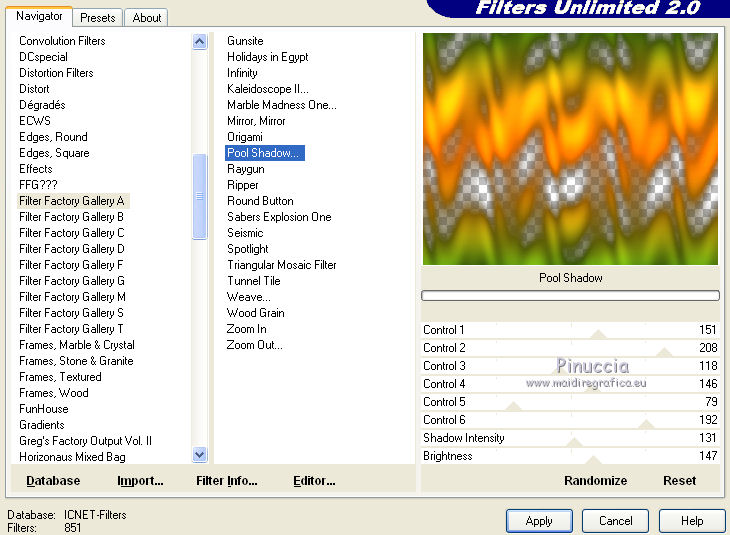This screenshot has width=730, height=535.
Task: Select DCspecial category
Action: pos(43,57)
